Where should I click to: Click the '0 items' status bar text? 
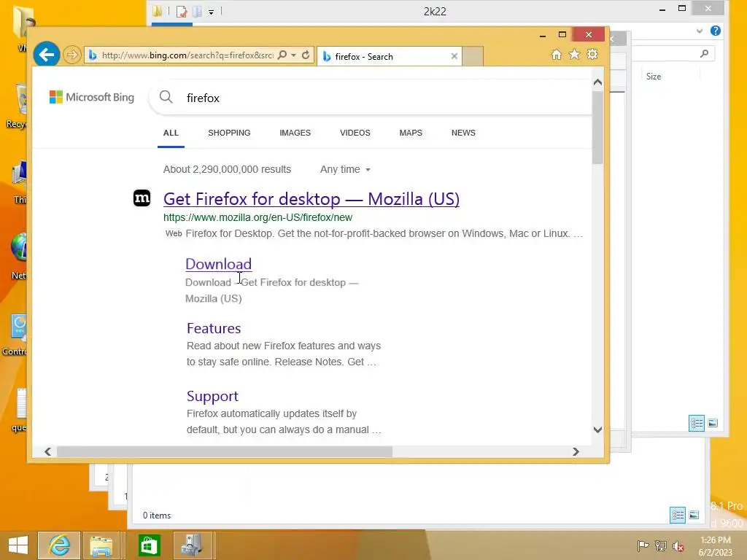[157, 516]
